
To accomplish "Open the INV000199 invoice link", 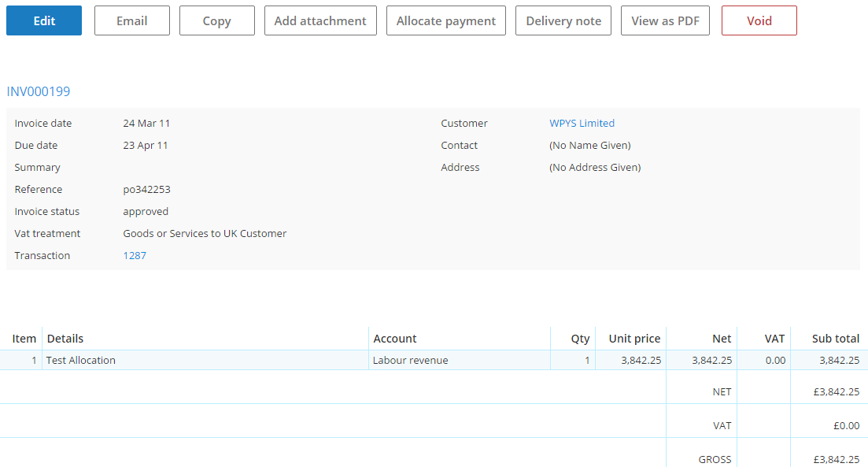I will pyautogui.click(x=39, y=91).
